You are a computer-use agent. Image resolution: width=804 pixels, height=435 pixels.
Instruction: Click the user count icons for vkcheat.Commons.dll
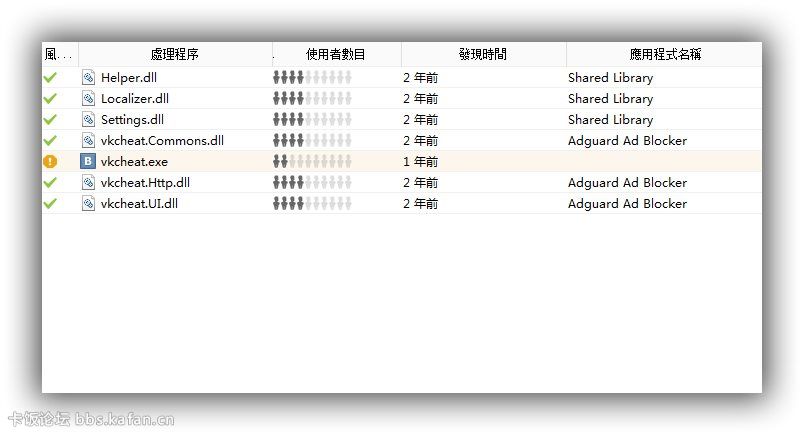(312, 141)
